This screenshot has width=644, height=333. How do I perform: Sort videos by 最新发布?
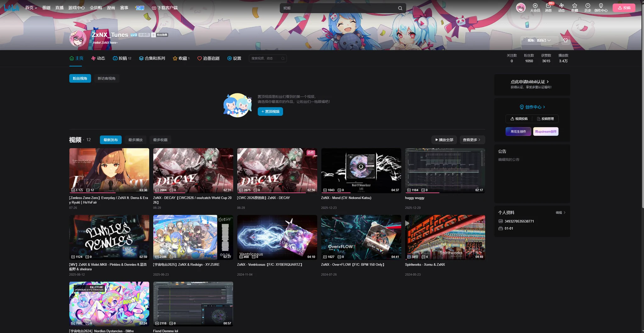(111, 140)
